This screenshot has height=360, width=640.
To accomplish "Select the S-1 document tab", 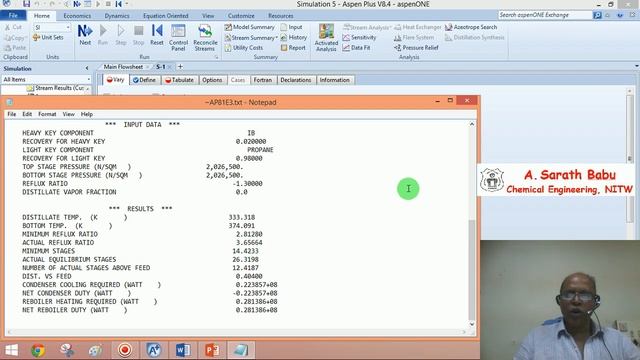I will (x=160, y=67).
